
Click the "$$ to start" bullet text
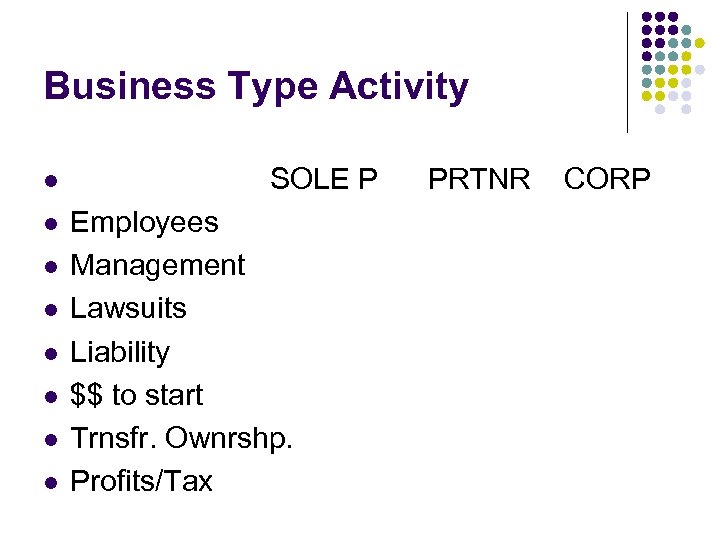pyautogui.click(x=136, y=395)
